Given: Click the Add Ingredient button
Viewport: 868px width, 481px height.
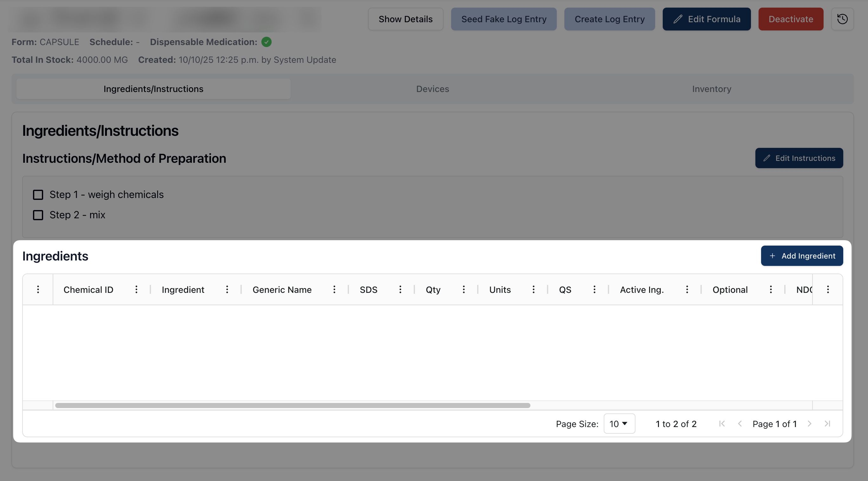Looking at the screenshot, I should pos(802,256).
